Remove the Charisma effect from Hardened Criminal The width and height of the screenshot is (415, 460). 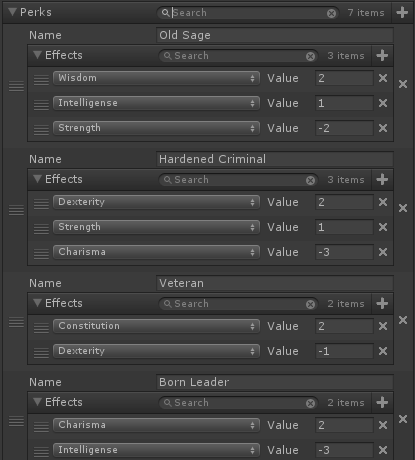tap(383, 252)
